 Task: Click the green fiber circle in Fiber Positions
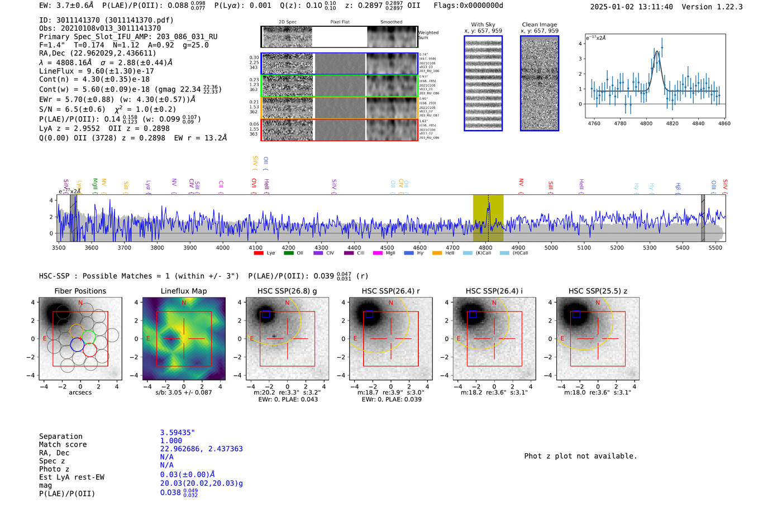(x=89, y=337)
